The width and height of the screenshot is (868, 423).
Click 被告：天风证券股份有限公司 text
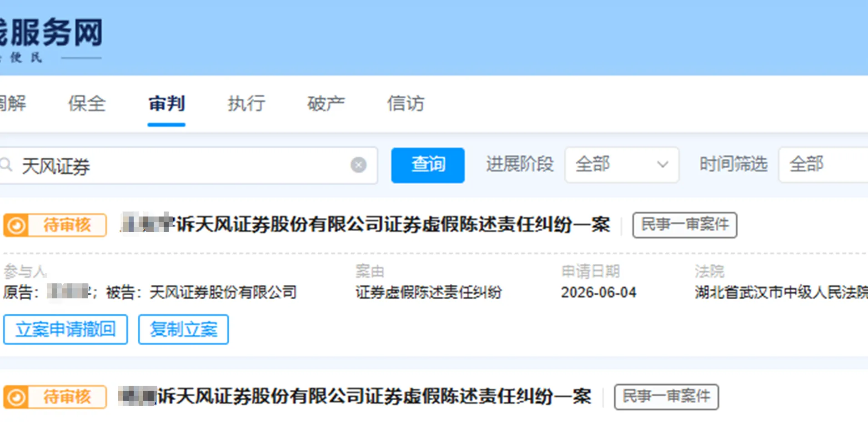pos(201,292)
